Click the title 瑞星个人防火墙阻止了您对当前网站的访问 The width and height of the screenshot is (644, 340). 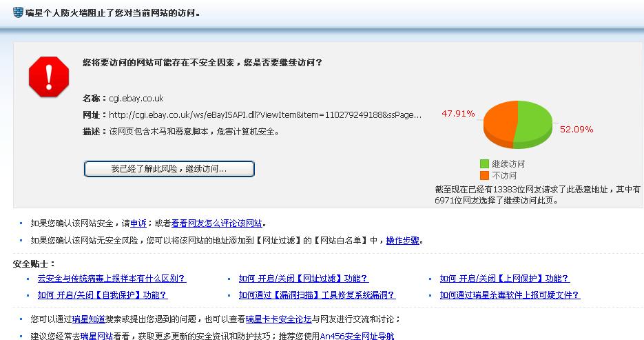[x=112, y=12]
